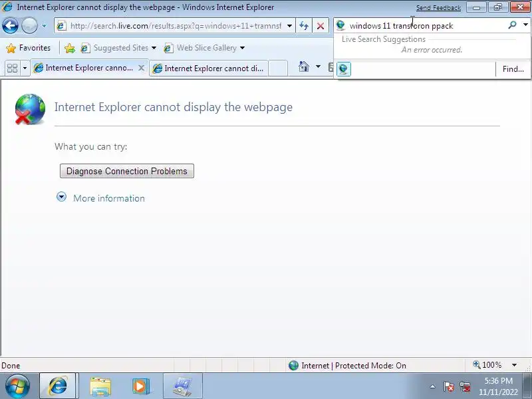Open Suggested Sites
The image size is (532, 399).
point(115,48)
